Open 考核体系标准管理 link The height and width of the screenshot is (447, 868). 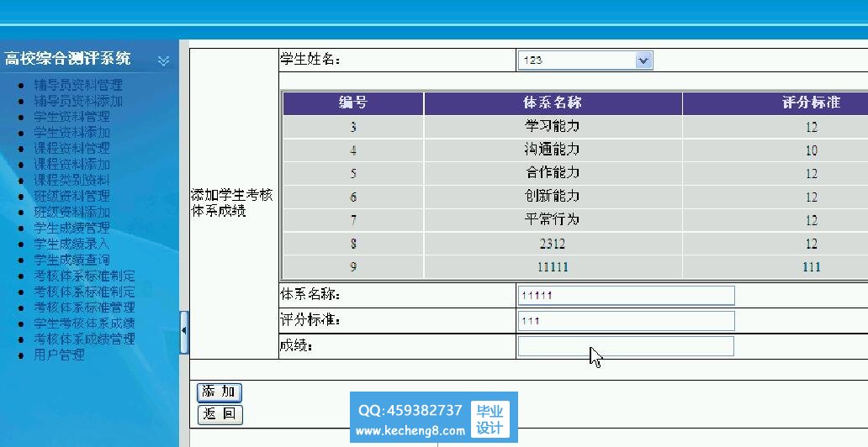(x=84, y=307)
